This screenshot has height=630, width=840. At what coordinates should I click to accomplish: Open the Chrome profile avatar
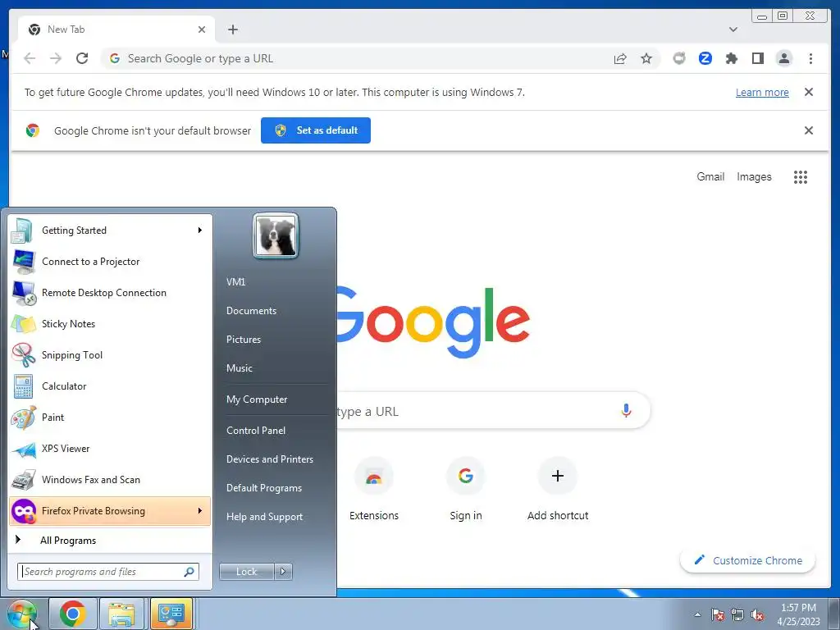coord(783,58)
